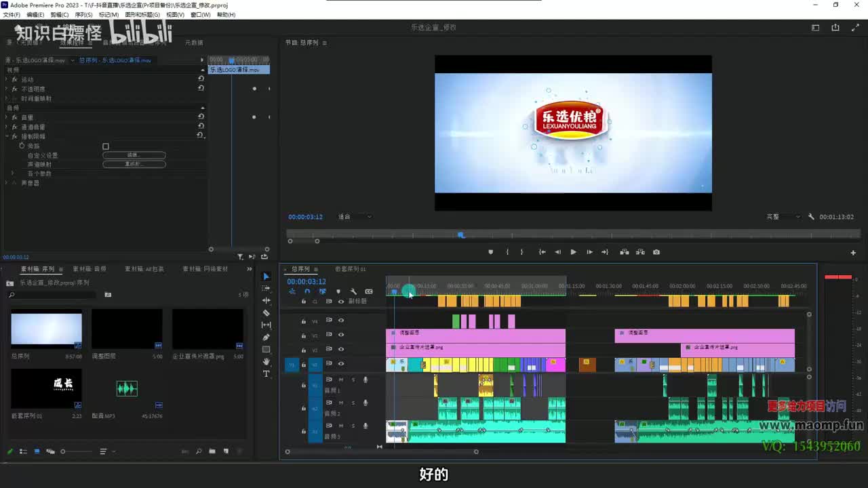Toggle the 旁路 checkbox

pyautogui.click(x=106, y=146)
